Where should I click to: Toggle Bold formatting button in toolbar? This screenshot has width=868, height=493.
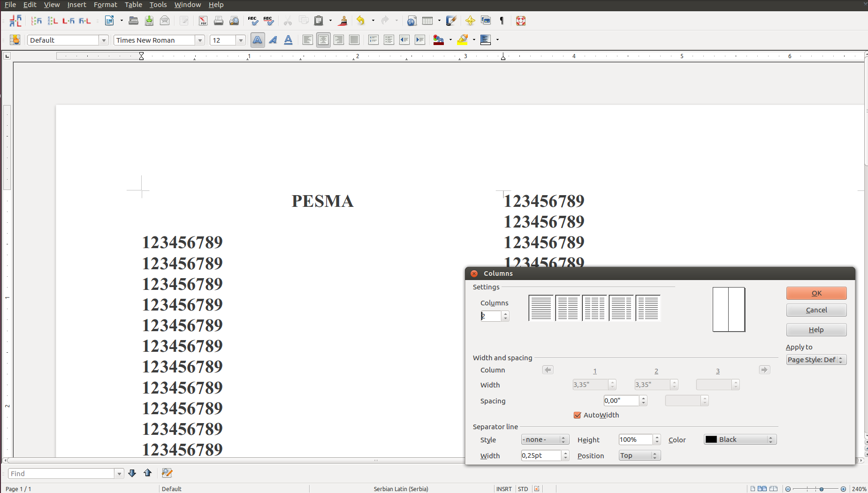(257, 40)
